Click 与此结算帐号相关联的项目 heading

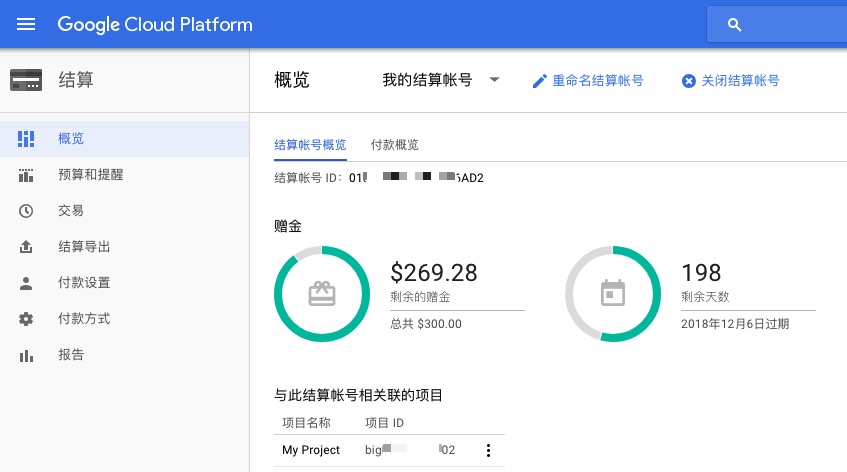(x=358, y=395)
